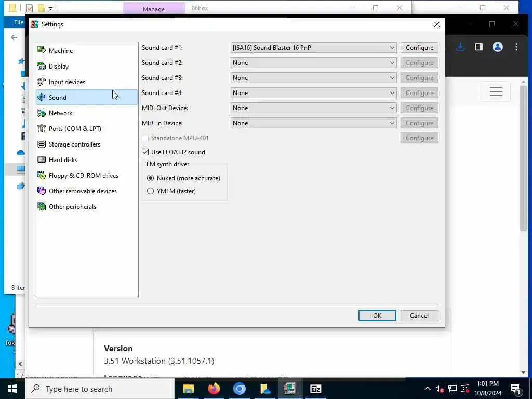Open the browser profile avatar

point(497,47)
